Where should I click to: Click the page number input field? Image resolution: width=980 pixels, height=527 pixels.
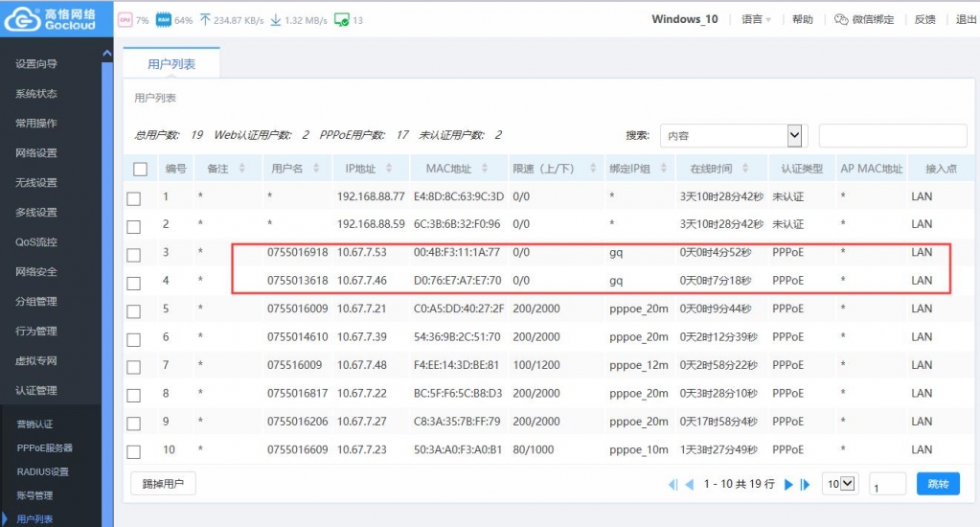pos(887,484)
